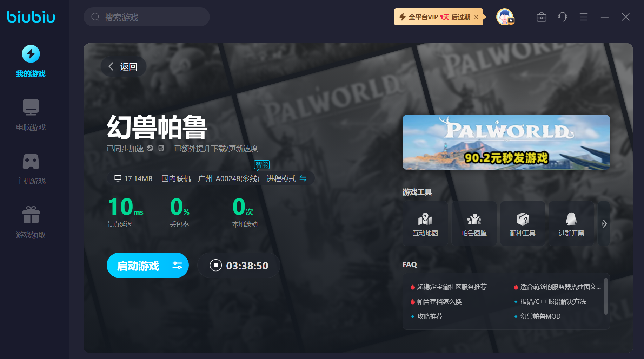This screenshot has width=644, height=359.
Task: Click the FAQ panel scrollbar
Action: point(605,296)
